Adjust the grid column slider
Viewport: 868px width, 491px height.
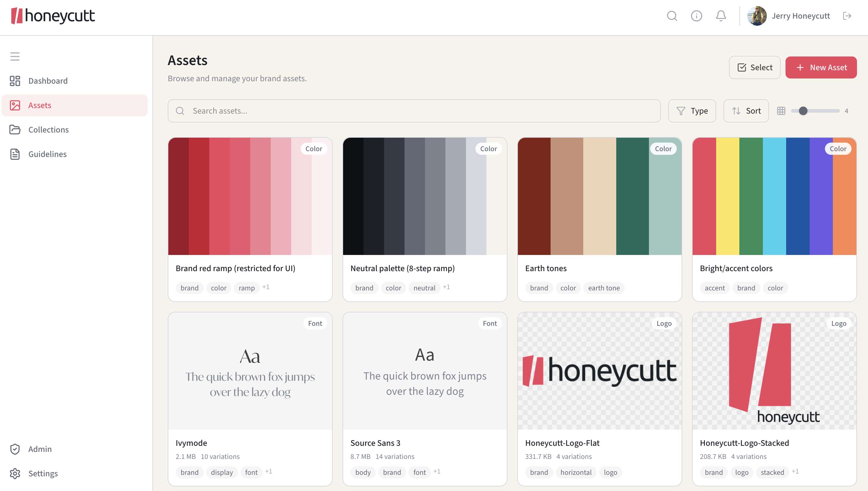point(815,111)
